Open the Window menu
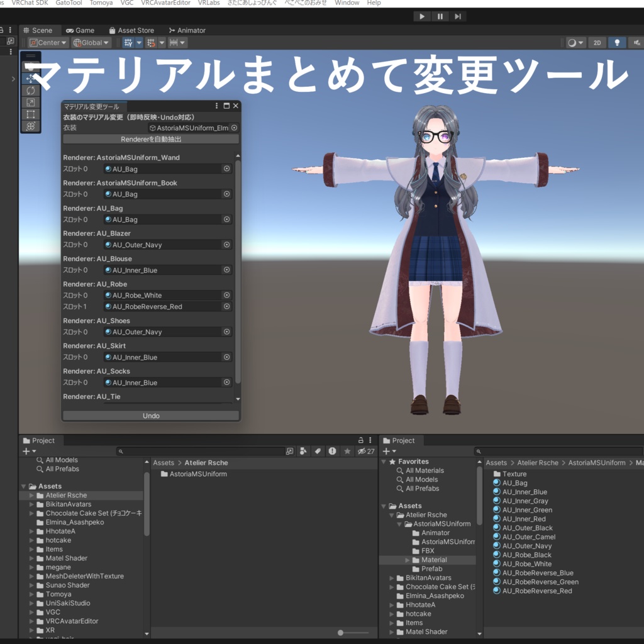The width and height of the screenshot is (644, 644). pyautogui.click(x=347, y=3)
